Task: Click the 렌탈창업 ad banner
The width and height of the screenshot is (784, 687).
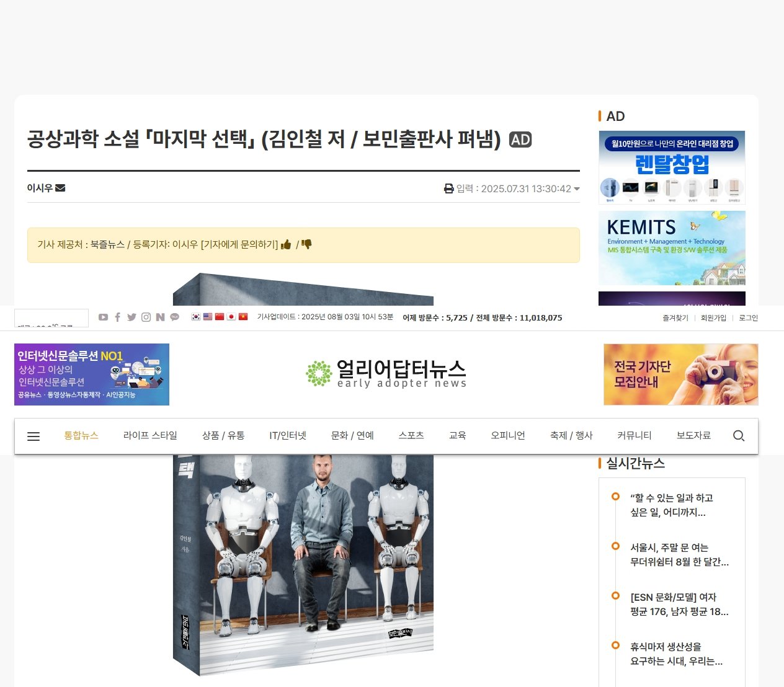Action: [672, 167]
